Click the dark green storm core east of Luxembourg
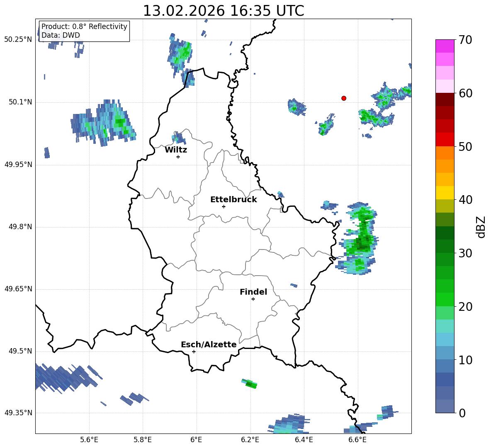 click(x=362, y=242)
